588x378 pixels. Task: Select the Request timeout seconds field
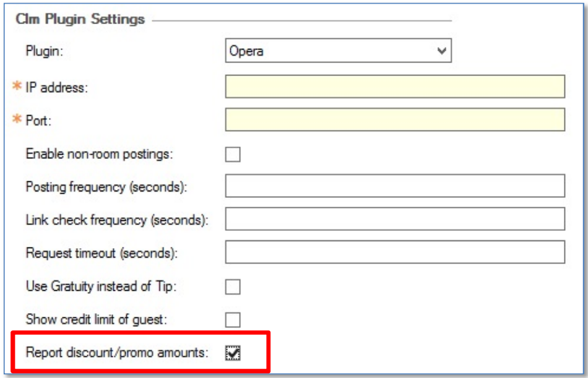pyautogui.click(x=395, y=252)
